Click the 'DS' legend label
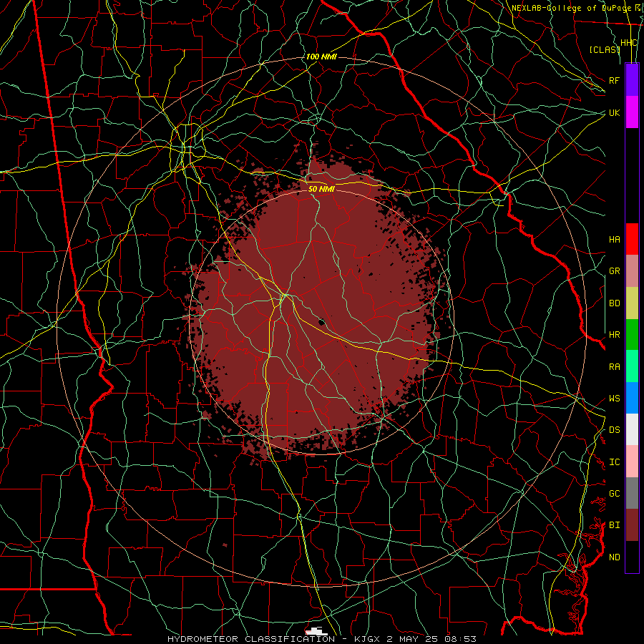 pyautogui.click(x=614, y=430)
